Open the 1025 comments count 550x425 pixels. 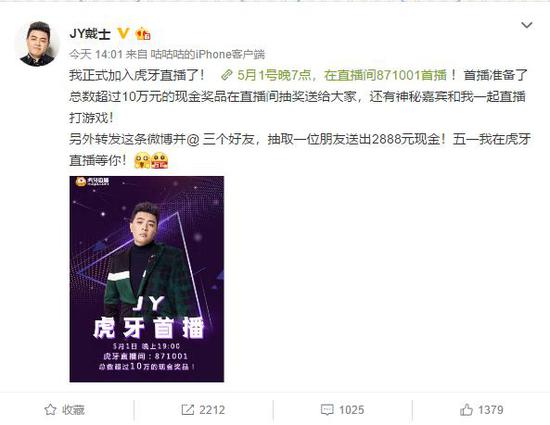click(351, 410)
